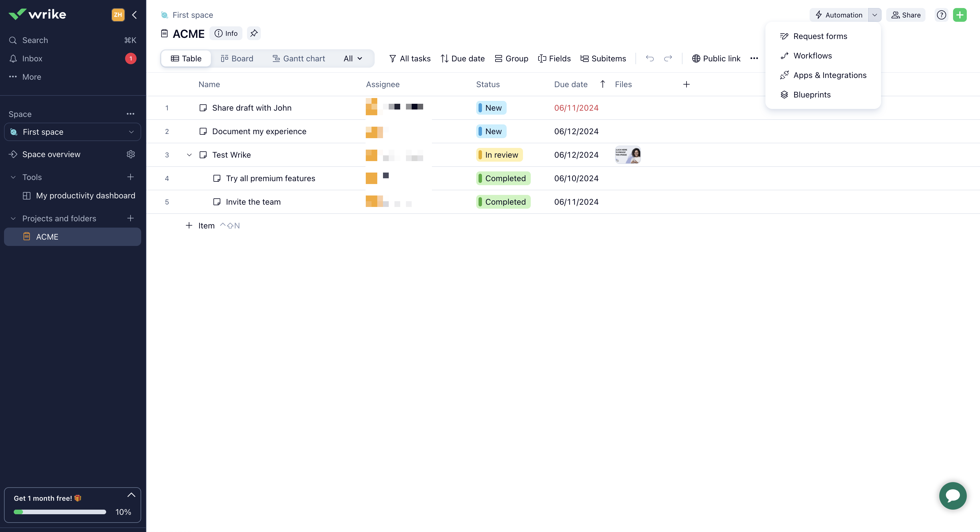Click the First space breadcrumb link
The image size is (980, 532).
[192, 15]
